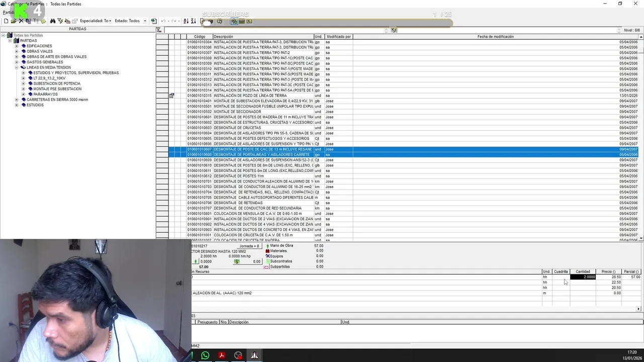
Task: Click the binoculars Find icon
Action: click(x=52, y=21)
